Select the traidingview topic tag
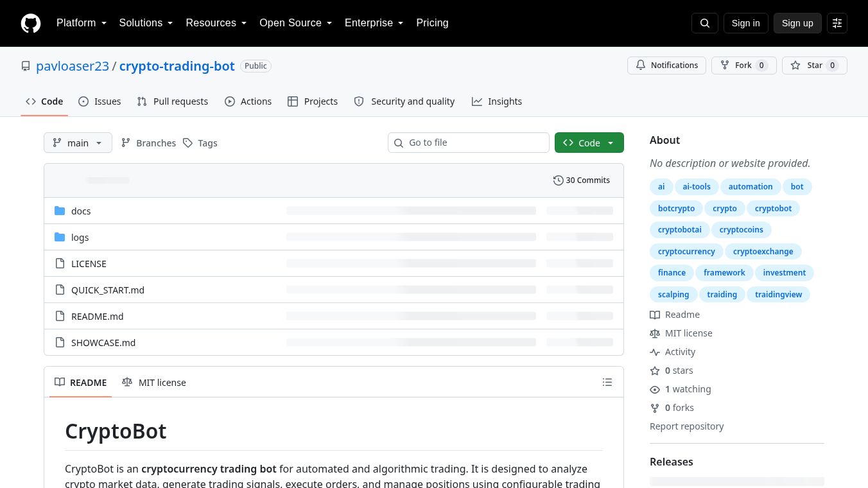This screenshot has width=868, height=488. pos(779,294)
